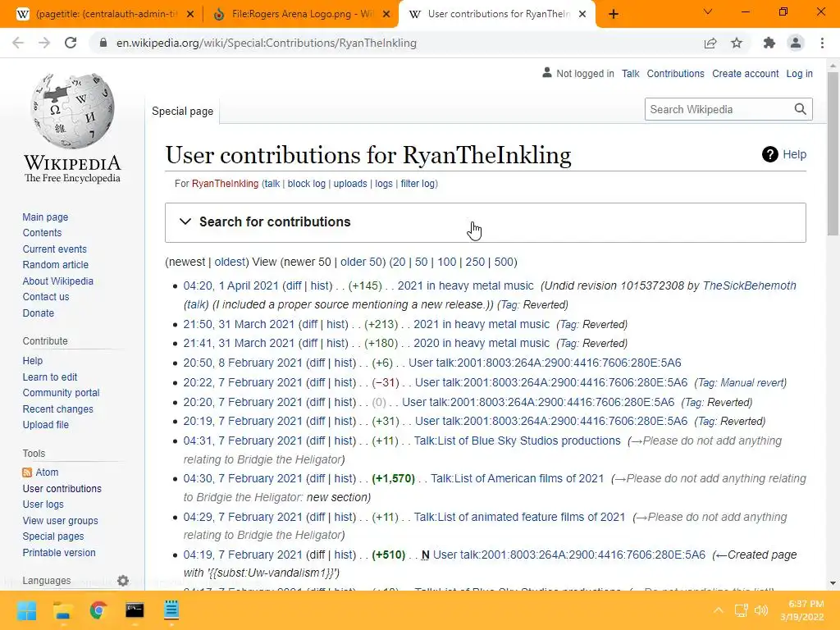Open the Printable version link
This screenshot has width=840, height=630.
[x=59, y=553]
